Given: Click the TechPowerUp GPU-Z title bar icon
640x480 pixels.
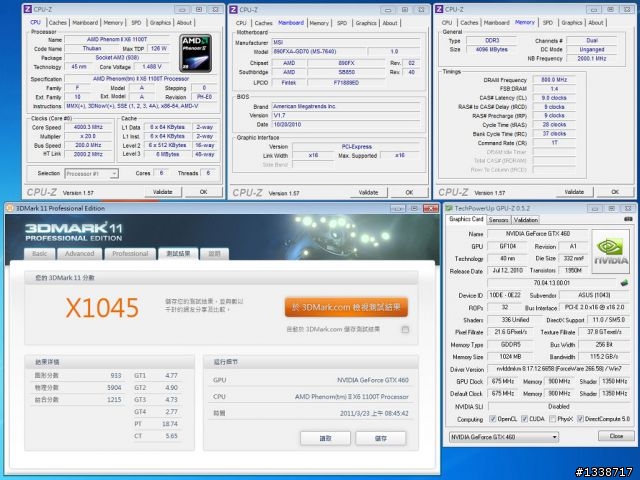Looking at the screenshot, I should (449, 208).
